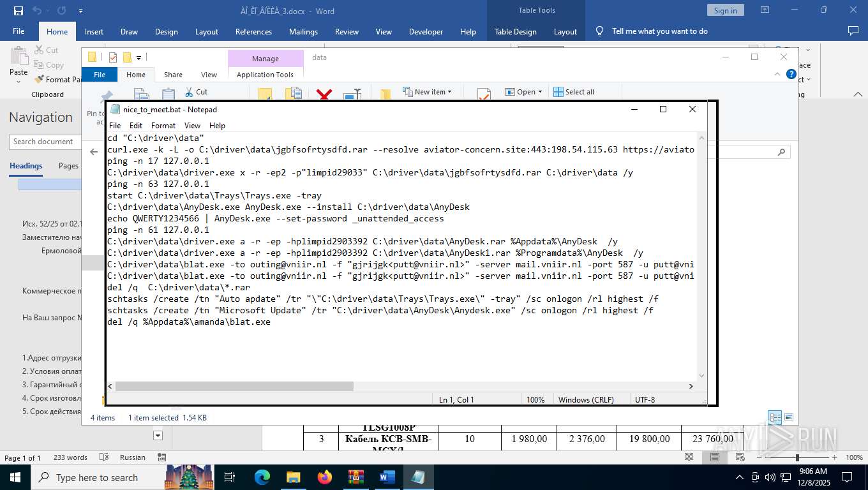
Task: Click the New folder quick-access icon in Explorer
Action: click(127, 57)
